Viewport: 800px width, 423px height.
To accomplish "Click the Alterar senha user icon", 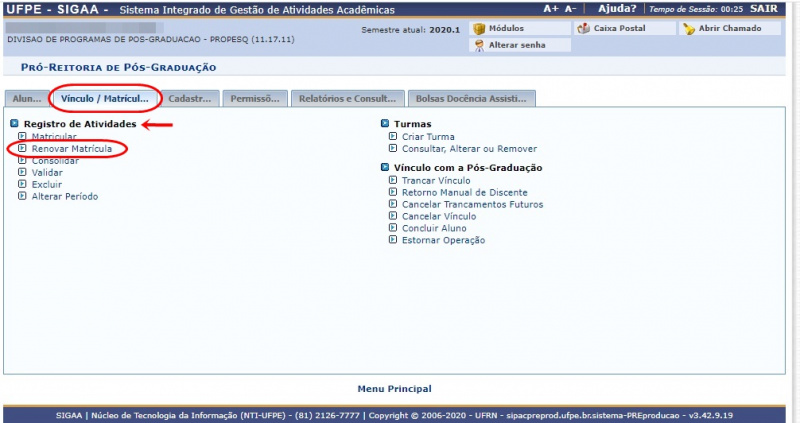I will 479,45.
